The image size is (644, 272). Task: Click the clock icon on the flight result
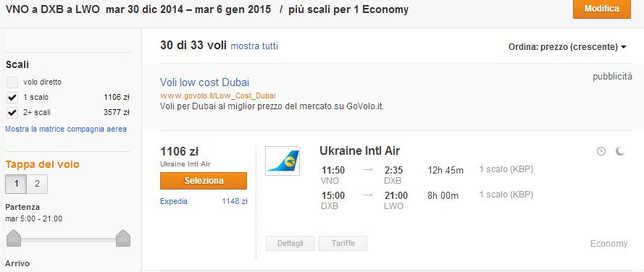(x=601, y=151)
